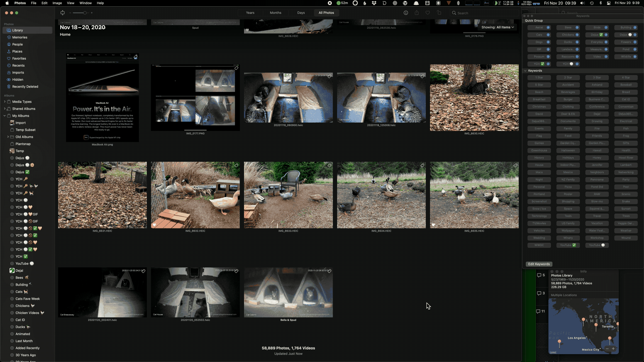Open the Showing: All Items dropdown

click(497, 27)
